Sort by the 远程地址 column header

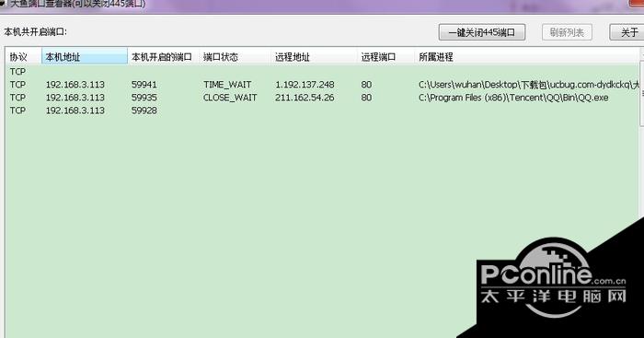coord(315,57)
